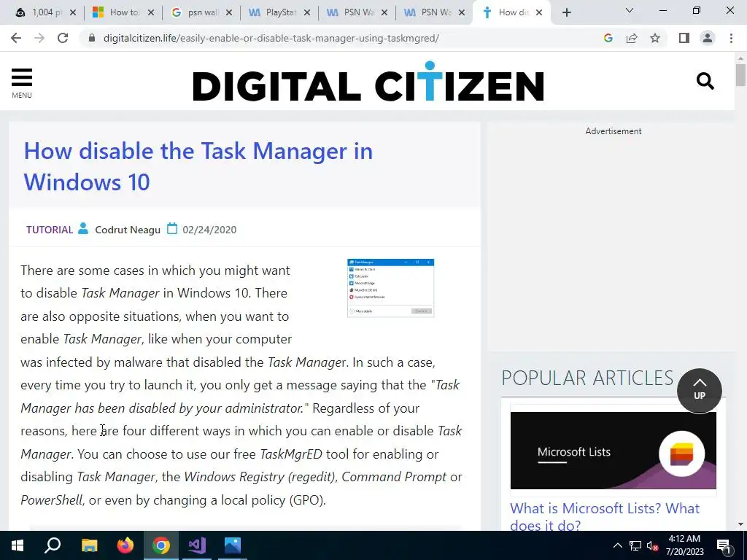The image size is (747, 560).
Task: Click the 02/24/2020 publication date
Action: (x=209, y=230)
